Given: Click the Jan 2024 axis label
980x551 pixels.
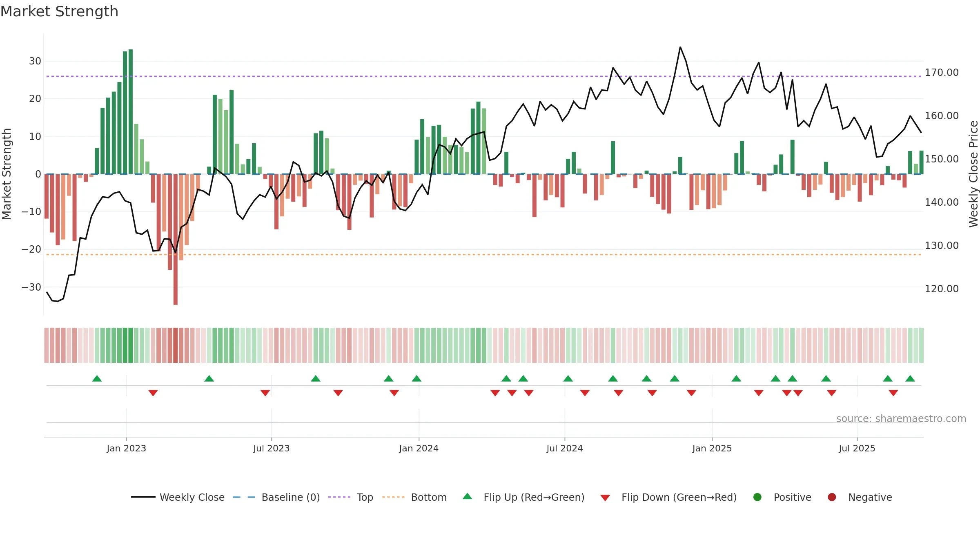Looking at the screenshot, I should [419, 449].
